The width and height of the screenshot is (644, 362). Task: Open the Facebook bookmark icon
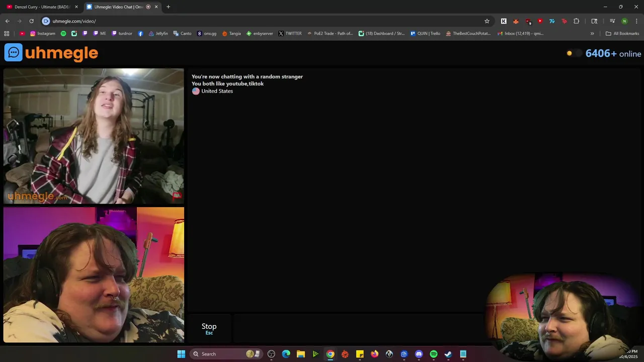[140, 34]
